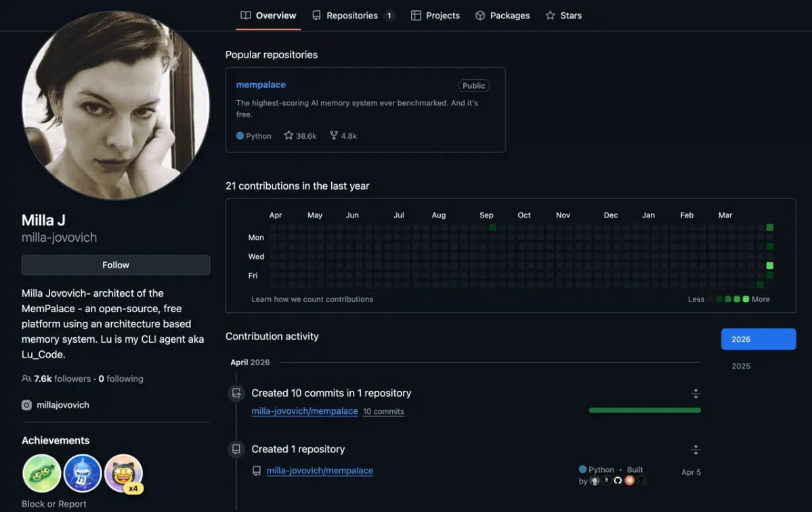
Task: Click the commit timeline icon beside Created 10 commits
Action: point(236,393)
